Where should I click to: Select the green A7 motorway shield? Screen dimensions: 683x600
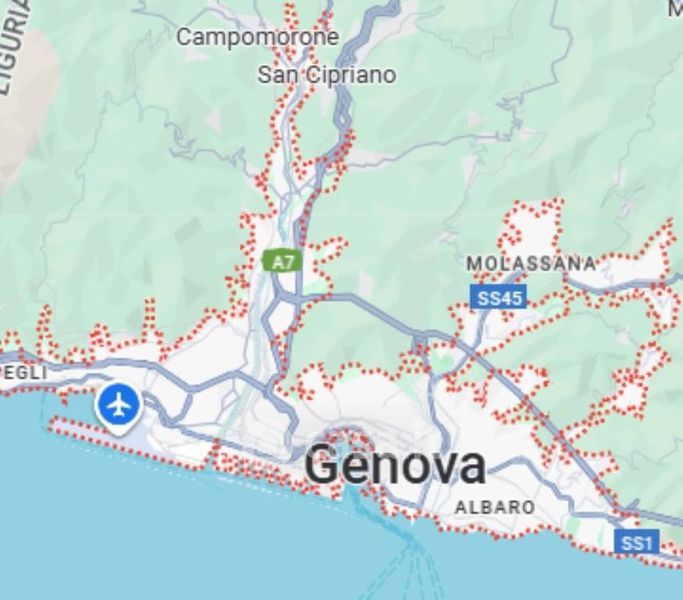click(x=282, y=262)
